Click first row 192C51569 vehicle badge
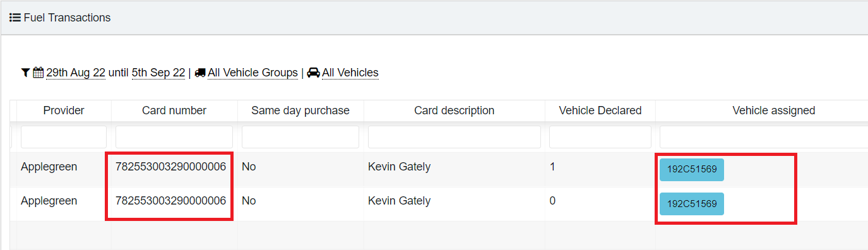868x250 pixels. (x=692, y=170)
